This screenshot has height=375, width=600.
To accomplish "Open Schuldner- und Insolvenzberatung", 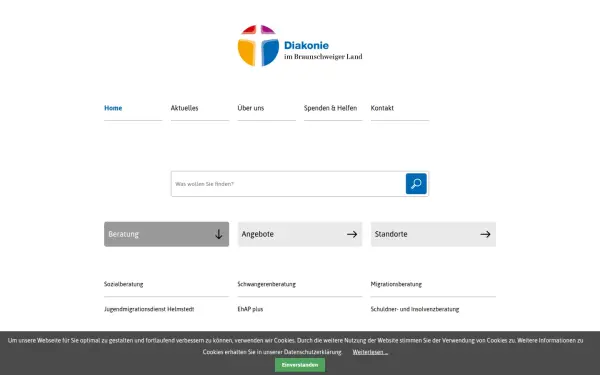I will pyautogui.click(x=415, y=309).
